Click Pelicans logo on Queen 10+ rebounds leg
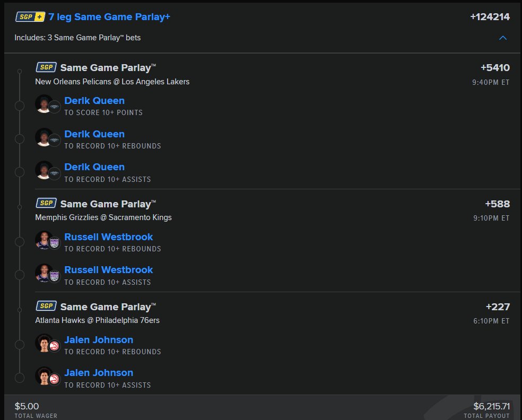Viewport: 522px width, 420px height. 54,141
